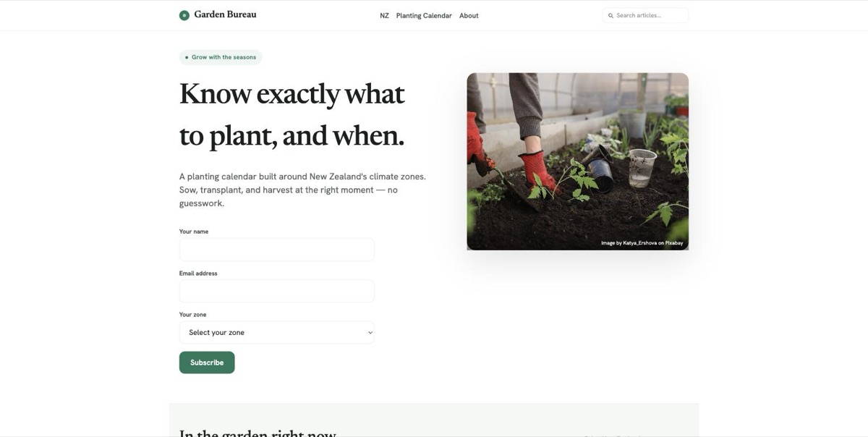Click the Grow with the seasons badge
The height and width of the screenshot is (437, 868).
(221, 57)
